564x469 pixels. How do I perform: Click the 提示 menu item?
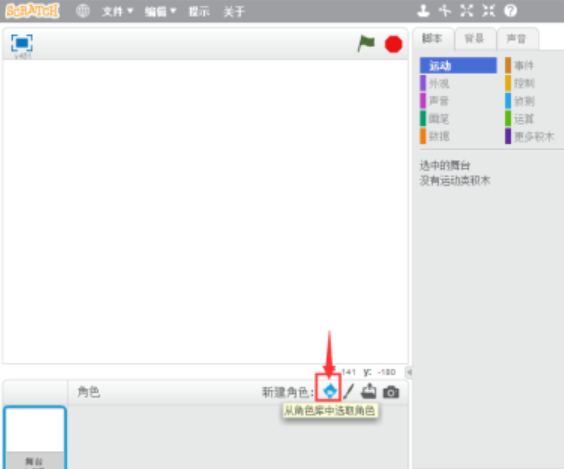click(199, 12)
